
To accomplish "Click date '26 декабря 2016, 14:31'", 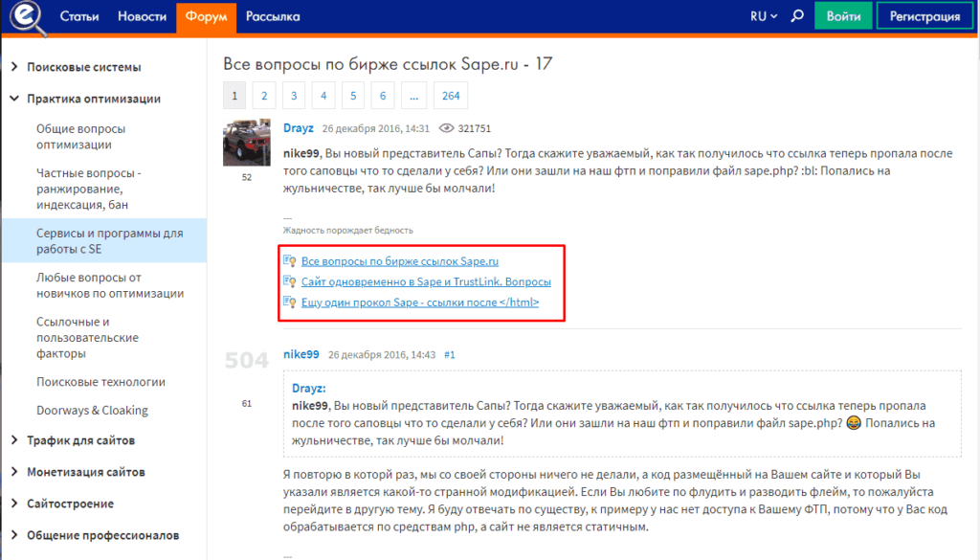I will pyautogui.click(x=375, y=128).
